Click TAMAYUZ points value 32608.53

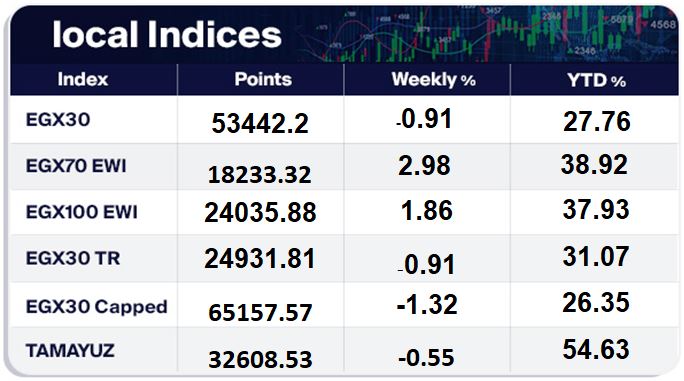tap(260, 360)
